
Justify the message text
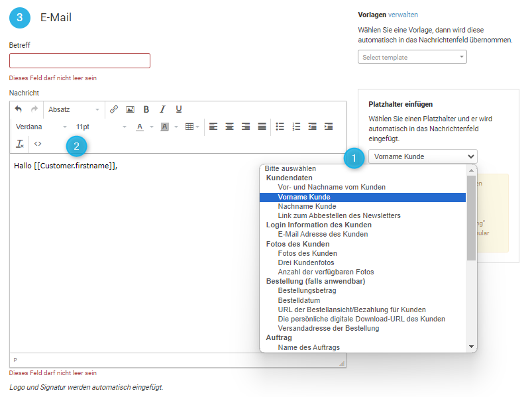(262, 127)
